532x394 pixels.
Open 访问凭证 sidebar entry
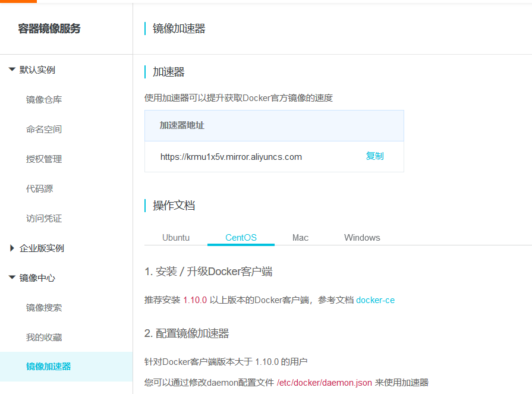44,218
